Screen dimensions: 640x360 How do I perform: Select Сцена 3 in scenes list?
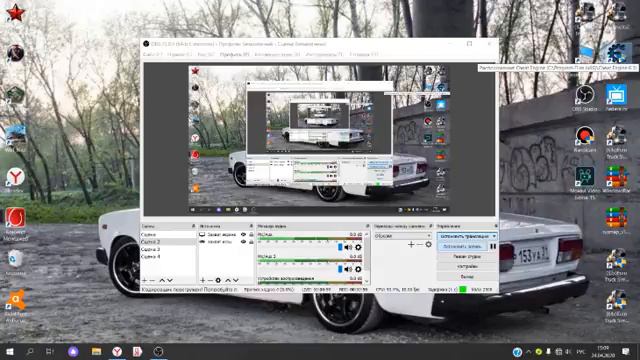(168, 249)
